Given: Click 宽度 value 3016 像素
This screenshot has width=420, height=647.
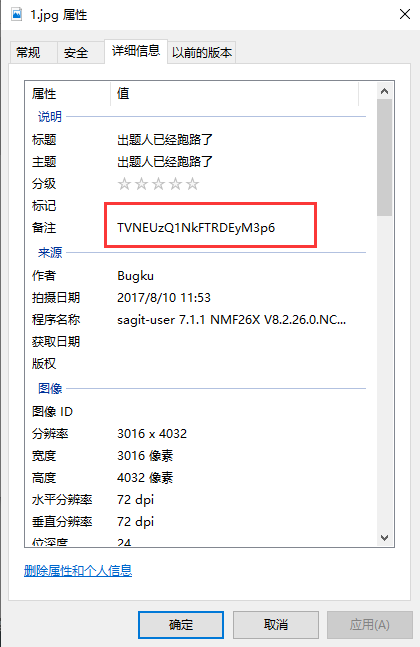Looking at the screenshot, I should click(x=145, y=456).
